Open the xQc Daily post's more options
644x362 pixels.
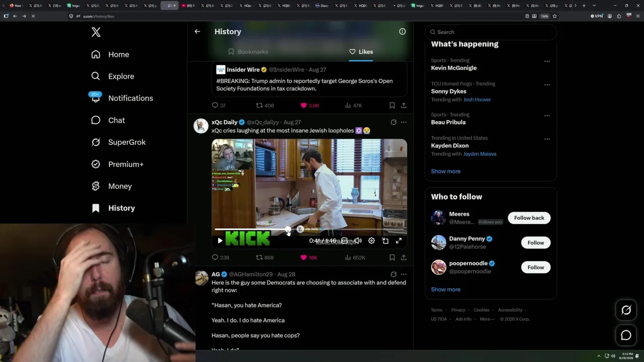(x=404, y=122)
